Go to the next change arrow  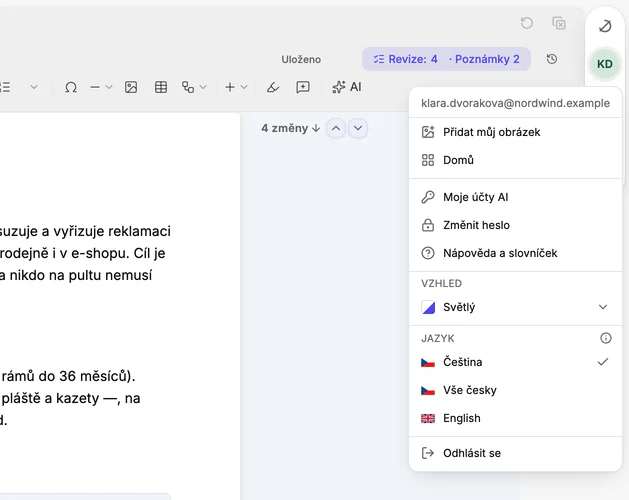(358, 128)
